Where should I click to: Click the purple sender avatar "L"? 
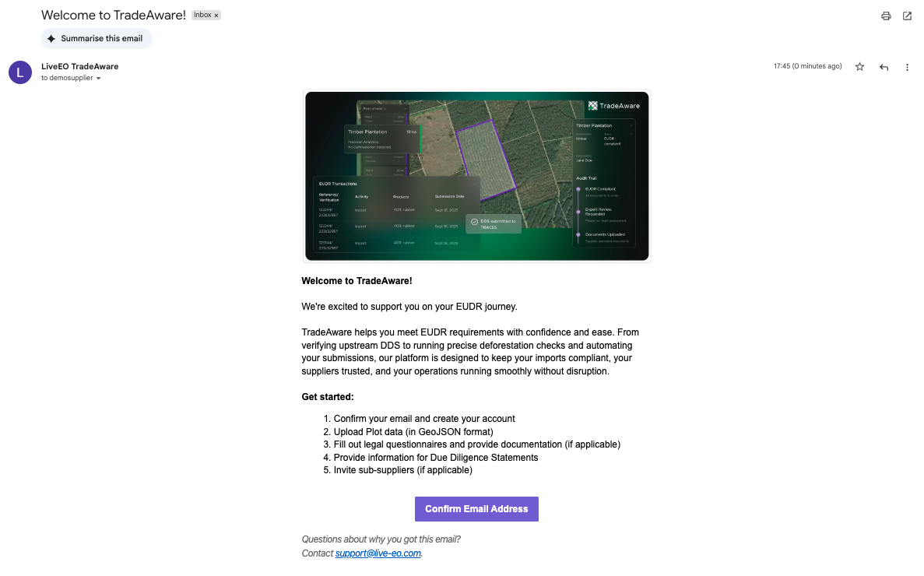pyautogui.click(x=20, y=72)
